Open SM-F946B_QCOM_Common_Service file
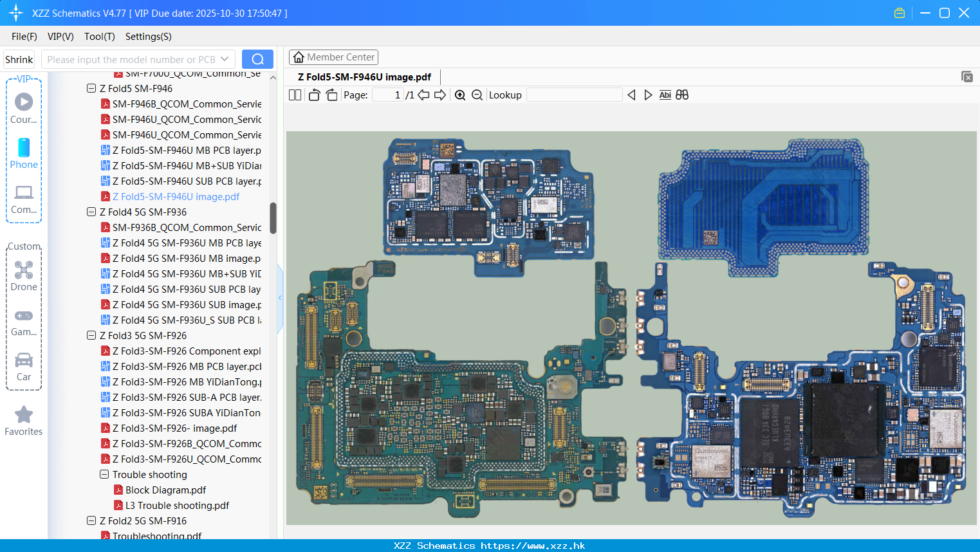 click(181, 104)
